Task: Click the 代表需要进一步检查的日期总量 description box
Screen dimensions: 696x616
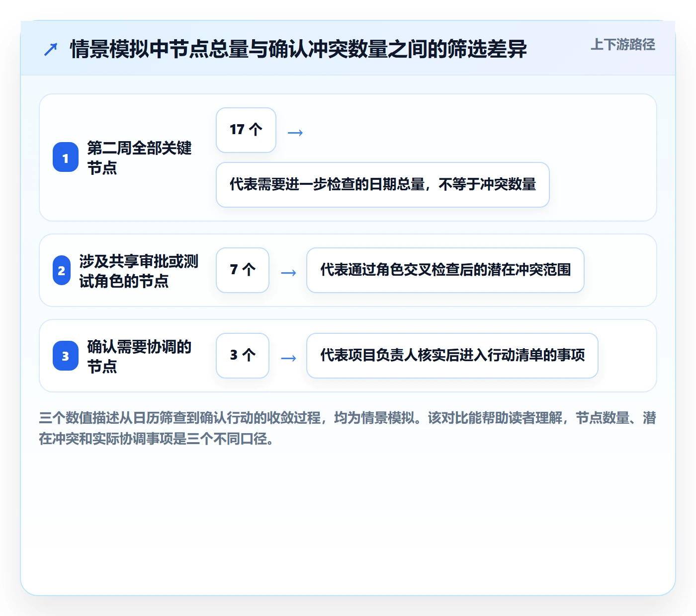Action: (x=383, y=184)
